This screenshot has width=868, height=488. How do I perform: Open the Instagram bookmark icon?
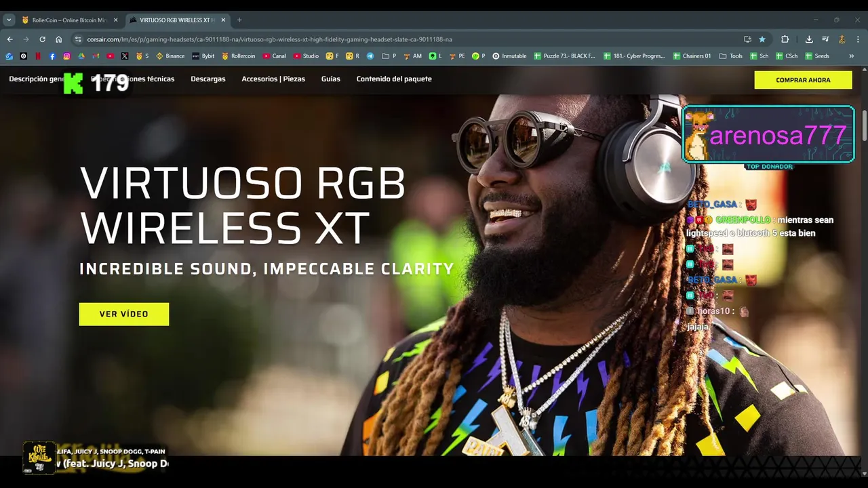coord(66,56)
